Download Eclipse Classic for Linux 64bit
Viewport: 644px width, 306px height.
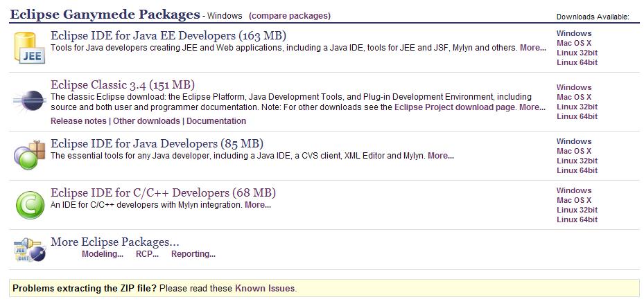pyautogui.click(x=577, y=116)
